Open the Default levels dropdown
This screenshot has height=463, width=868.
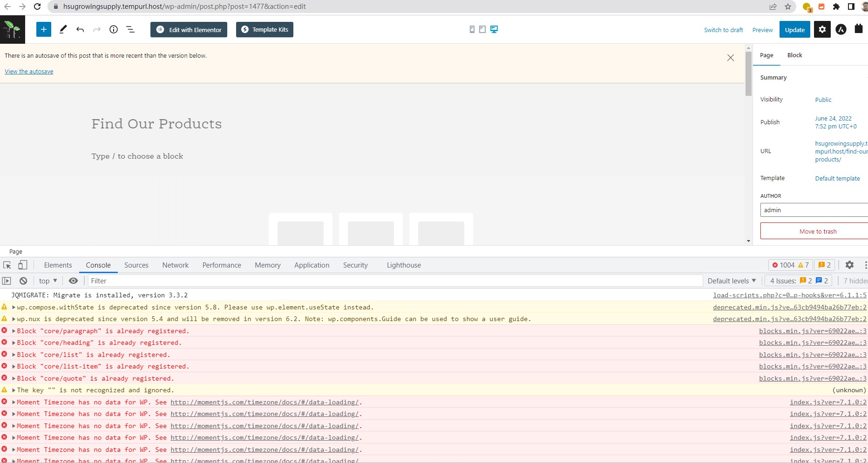tap(732, 281)
